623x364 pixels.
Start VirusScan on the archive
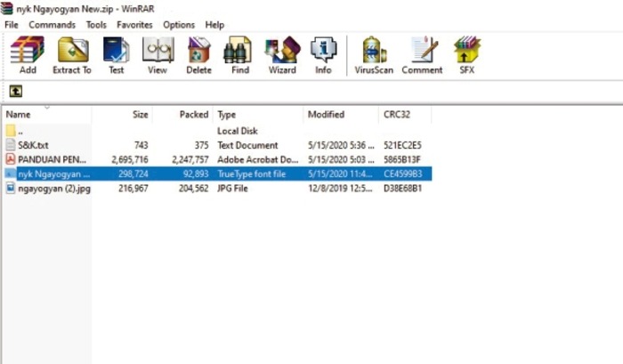click(374, 55)
